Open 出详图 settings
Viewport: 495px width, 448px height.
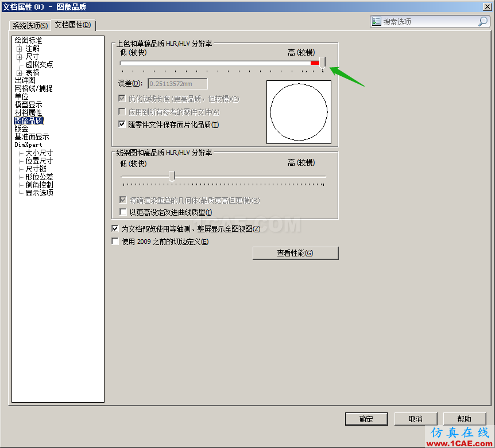pos(25,81)
